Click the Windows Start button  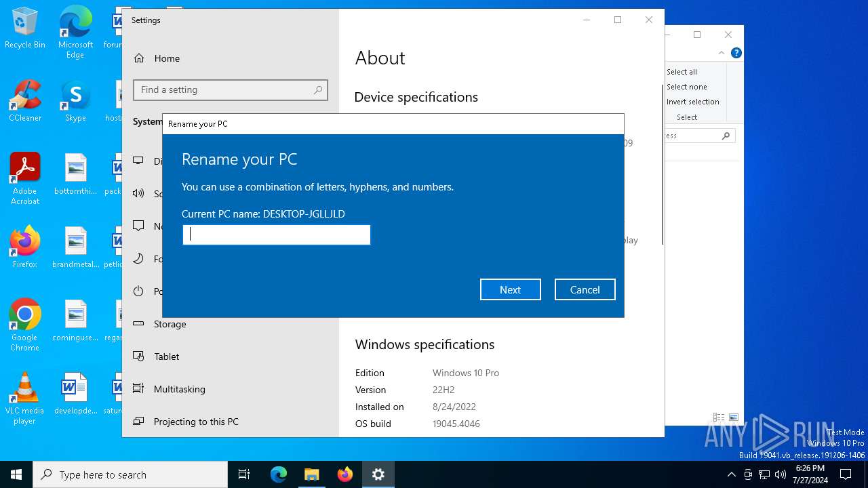click(16, 474)
